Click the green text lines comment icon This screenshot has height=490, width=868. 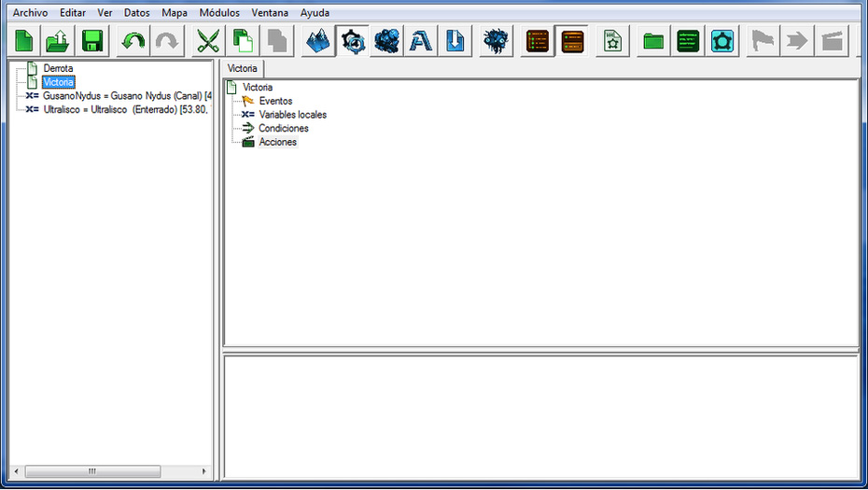688,41
